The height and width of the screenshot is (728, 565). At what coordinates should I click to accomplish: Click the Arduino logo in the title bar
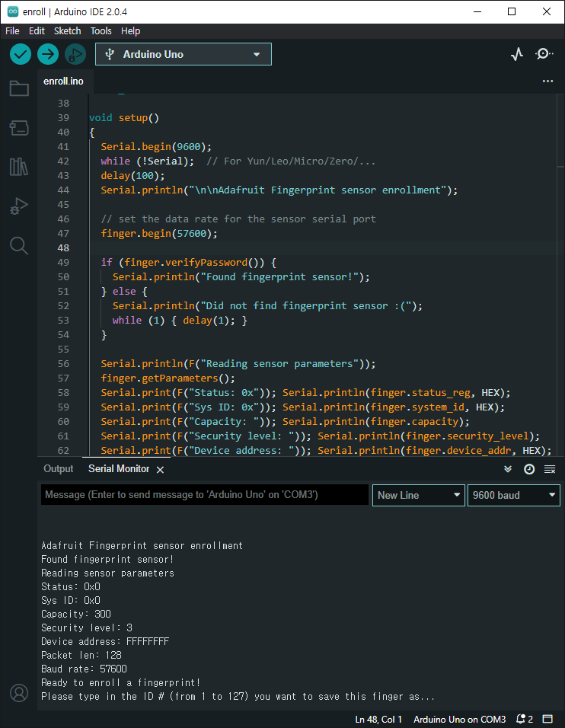coord(12,11)
